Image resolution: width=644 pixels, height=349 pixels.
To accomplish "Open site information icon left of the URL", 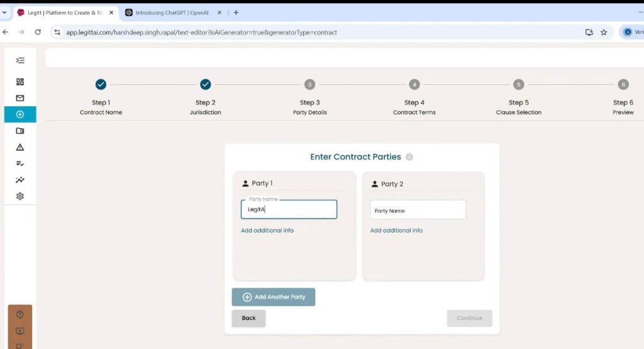I will coord(57,32).
